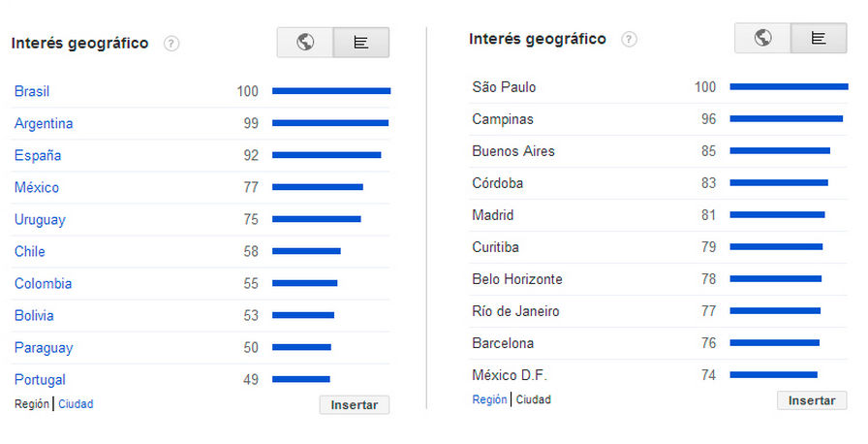Switch left panel to Ciudad tab
Screen dimensions: 868x444
[x=76, y=403]
